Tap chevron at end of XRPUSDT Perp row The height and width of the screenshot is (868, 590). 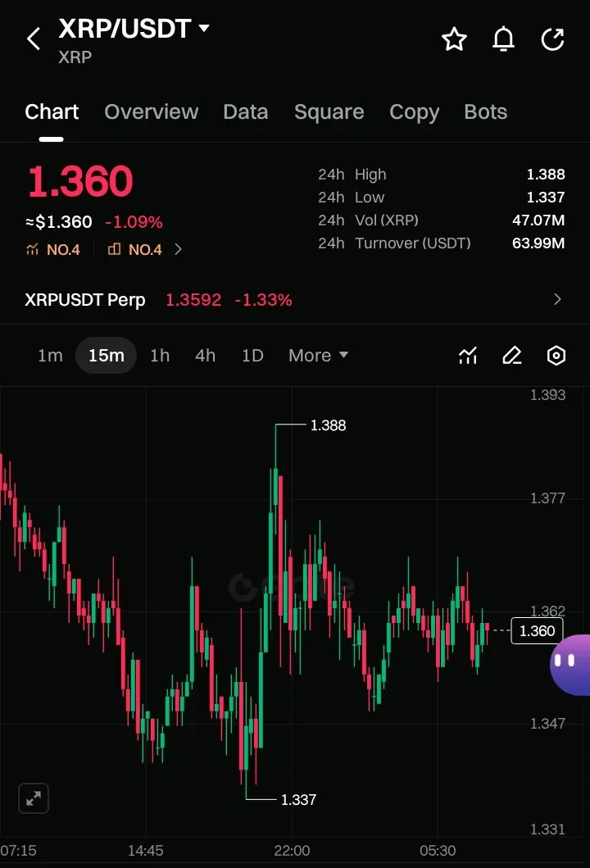point(557,299)
